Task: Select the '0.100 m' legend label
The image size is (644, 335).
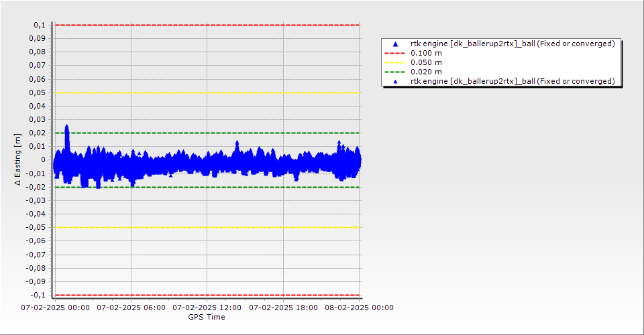Action: (427, 54)
